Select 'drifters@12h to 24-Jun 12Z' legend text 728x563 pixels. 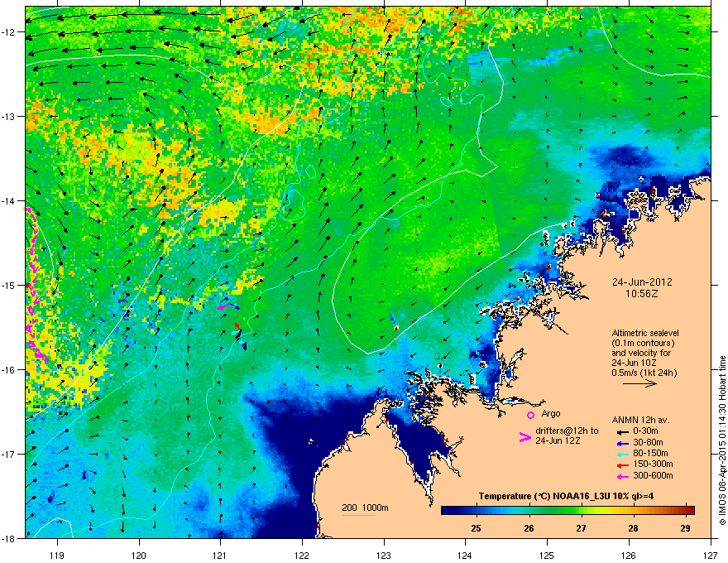(567, 435)
